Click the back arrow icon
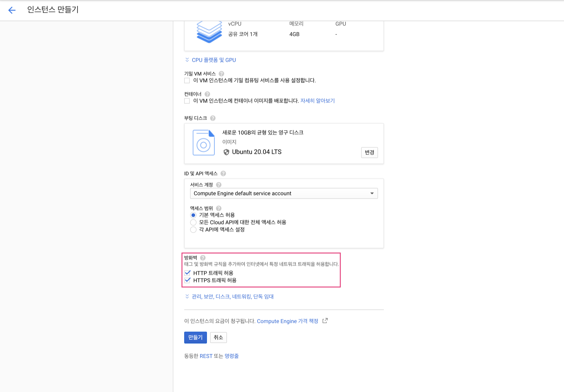564x392 pixels. click(x=12, y=10)
